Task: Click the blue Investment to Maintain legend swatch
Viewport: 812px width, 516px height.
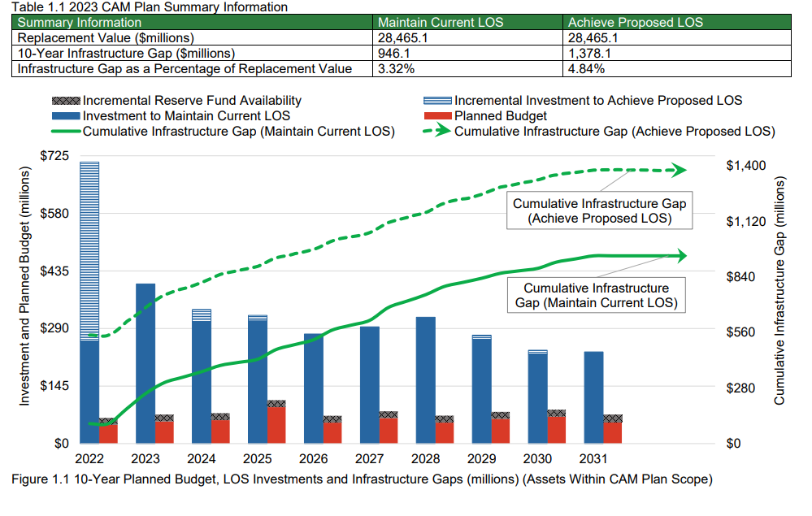Action: [65, 116]
